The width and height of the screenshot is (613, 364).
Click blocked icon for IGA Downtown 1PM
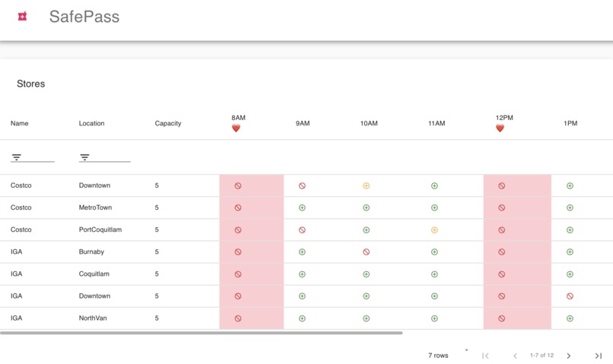(x=570, y=296)
